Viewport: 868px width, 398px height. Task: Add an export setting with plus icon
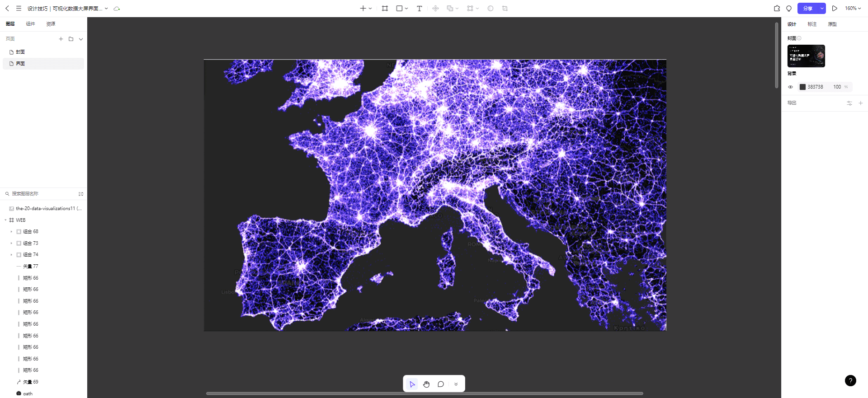coord(861,103)
